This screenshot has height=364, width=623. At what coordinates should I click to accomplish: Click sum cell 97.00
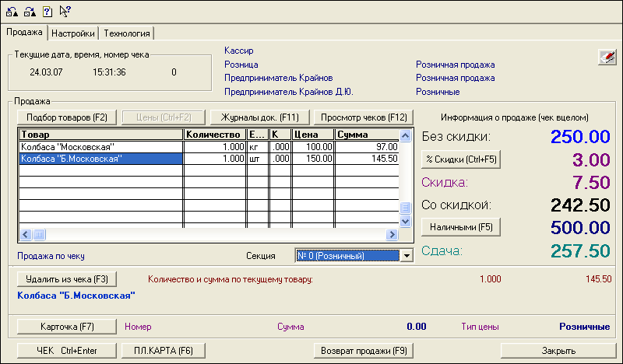tap(367, 147)
